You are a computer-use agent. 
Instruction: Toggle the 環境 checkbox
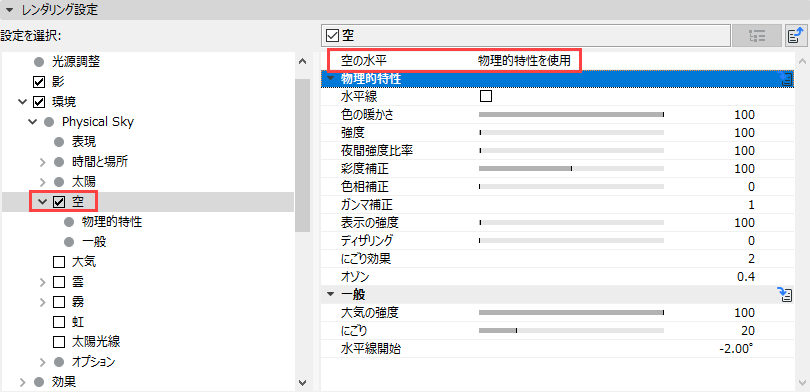pyautogui.click(x=38, y=102)
